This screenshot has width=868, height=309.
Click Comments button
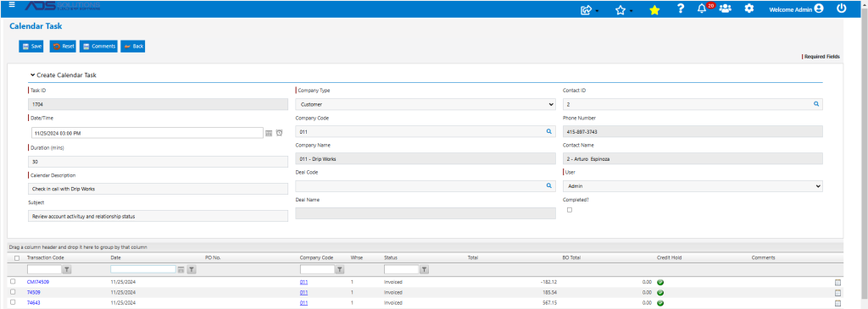click(x=98, y=47)
